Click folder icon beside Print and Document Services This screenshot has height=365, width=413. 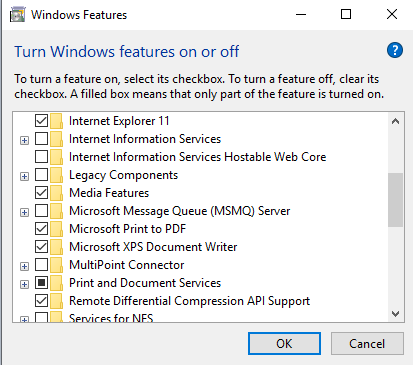click(57, 283)
